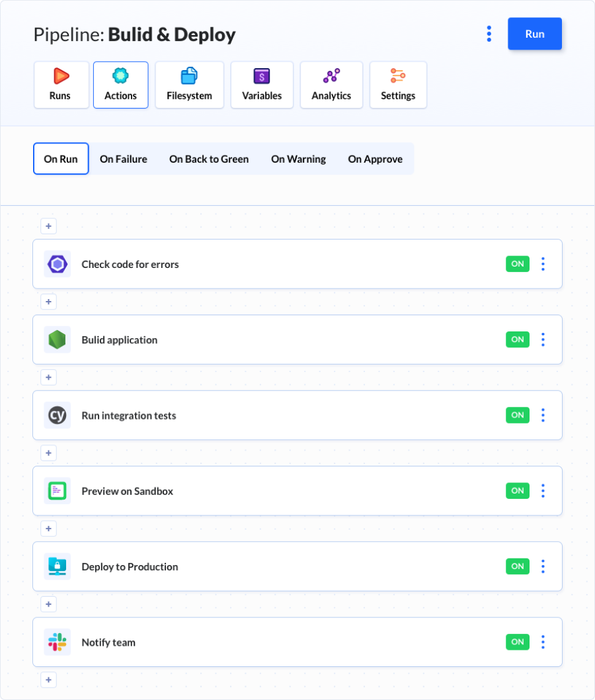The width and height of the screenshot is (595, 700).
Task: Add a new action above Check code for errors
Action: [x=48, y=226]
